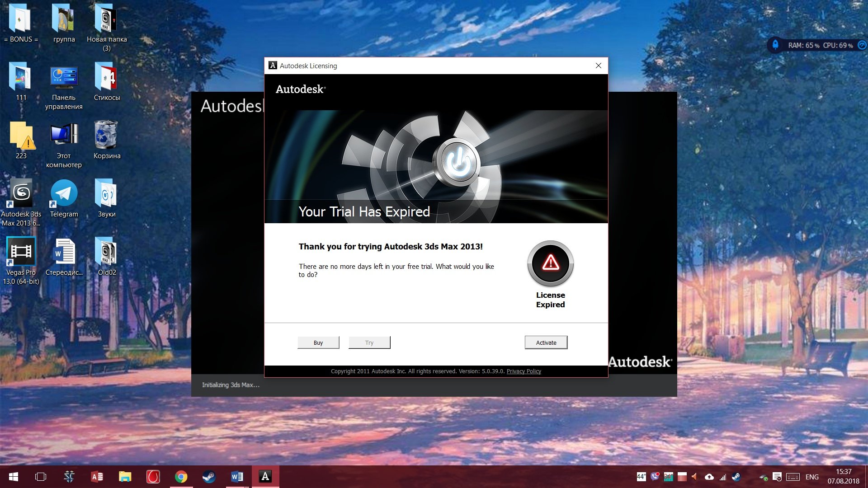Click the safely remove hardware tray icon
868x488 pixels.
(764, 477)
